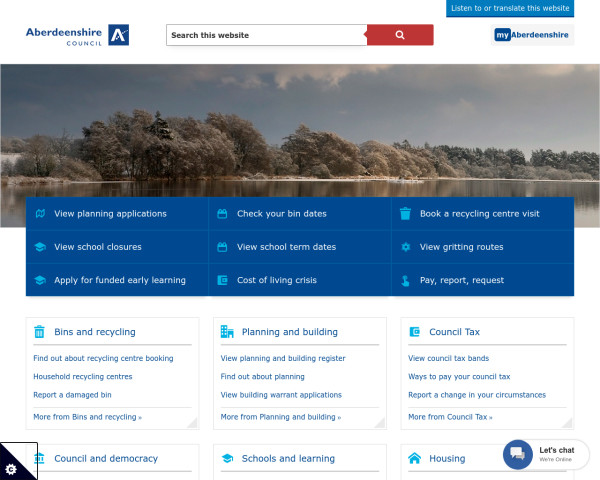This screenshot has height=480, width=600.
Task: Open the myAberdeenshire account button
Action: (532, 35)
